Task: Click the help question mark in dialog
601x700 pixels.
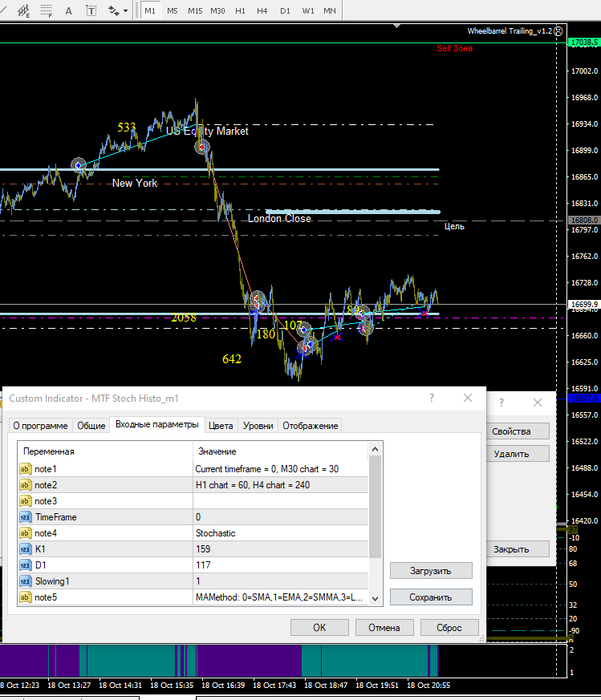Action: (x=432, y=398)
